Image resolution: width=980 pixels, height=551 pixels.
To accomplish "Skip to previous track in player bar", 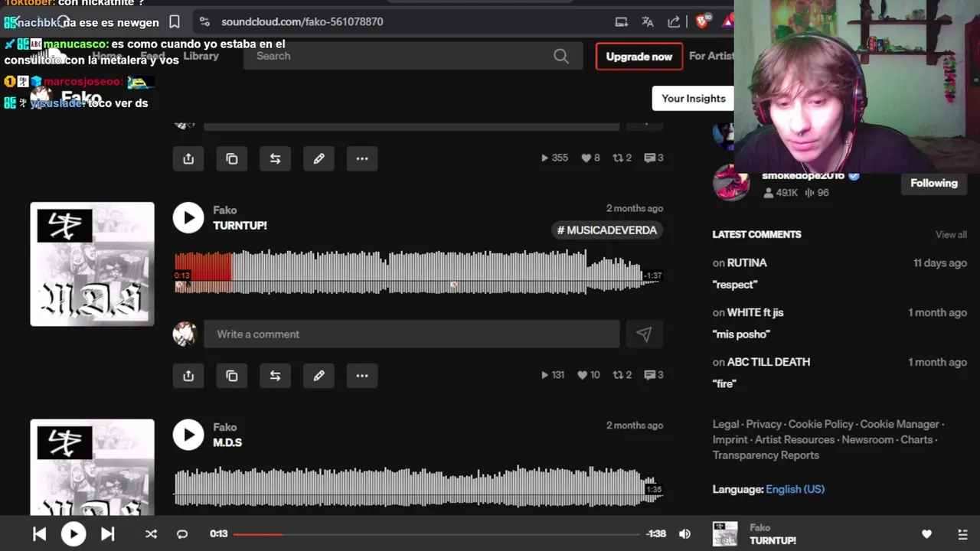I will (x=40, y=534).
